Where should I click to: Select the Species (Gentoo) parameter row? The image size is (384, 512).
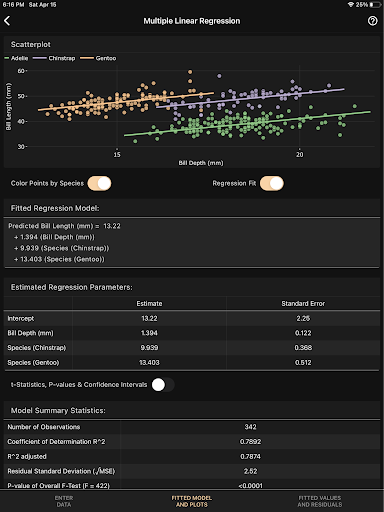point(192,362)
